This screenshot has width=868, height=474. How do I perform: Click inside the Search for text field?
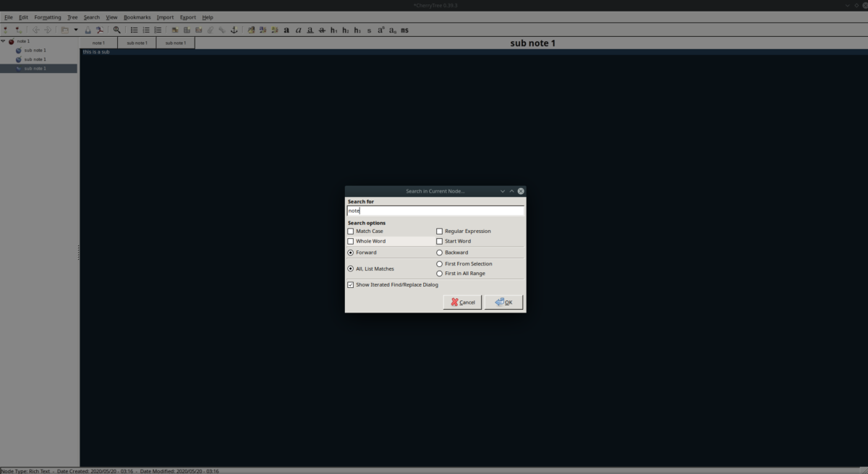coord(434,211)
